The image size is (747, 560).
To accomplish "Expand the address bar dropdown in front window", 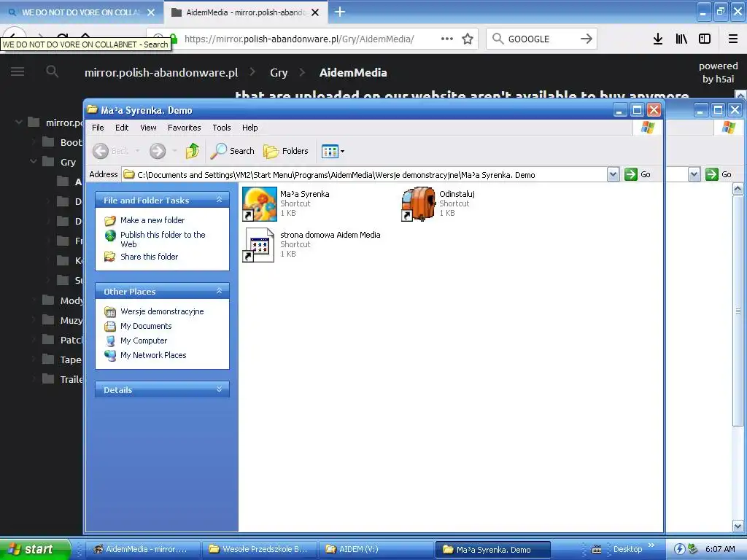I will 613,175.
